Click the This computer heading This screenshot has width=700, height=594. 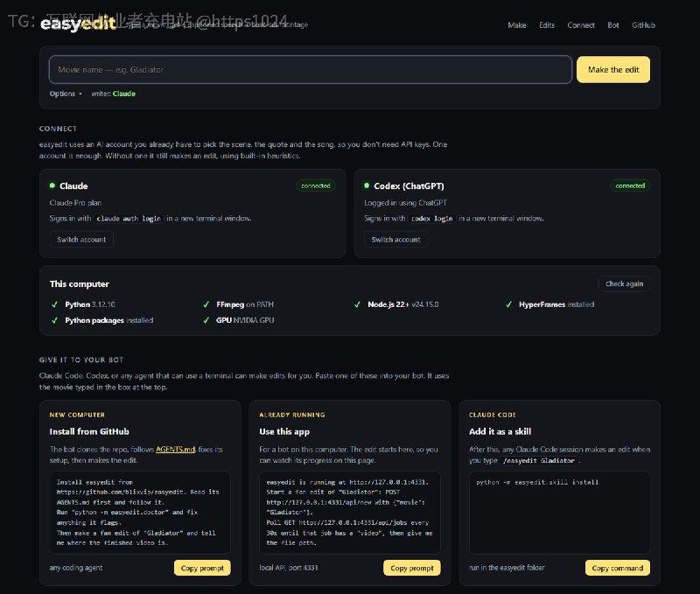(80, 283)
